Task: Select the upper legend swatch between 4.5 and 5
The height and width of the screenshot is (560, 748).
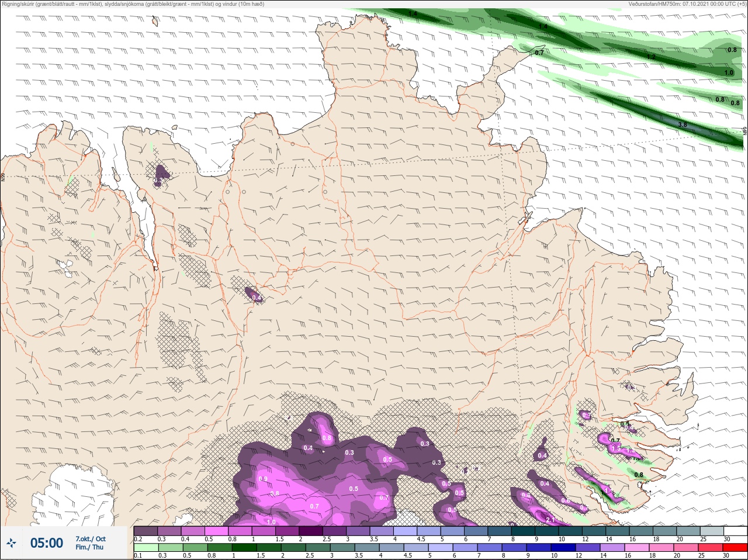Action: click(x=429, y=531)
